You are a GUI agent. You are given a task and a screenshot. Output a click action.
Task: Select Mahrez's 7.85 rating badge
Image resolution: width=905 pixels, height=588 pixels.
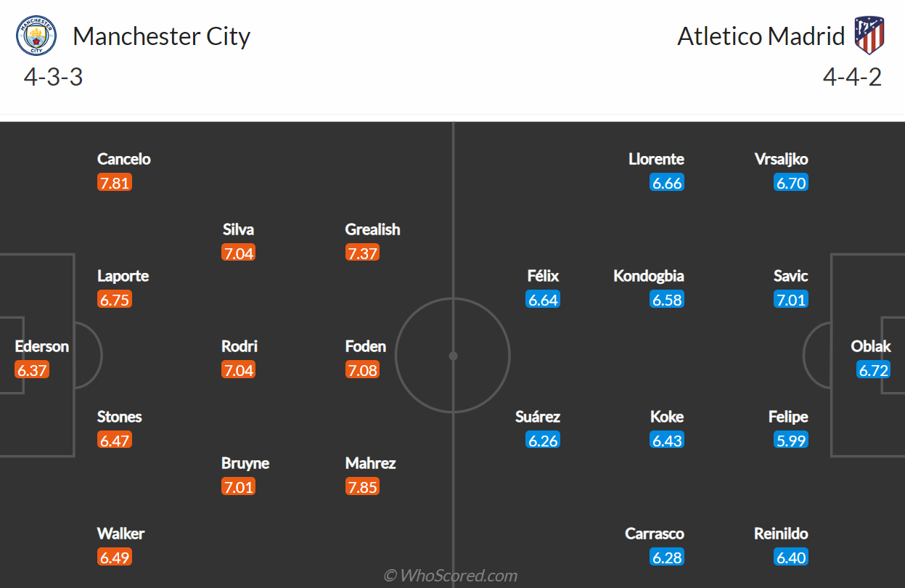363,487
